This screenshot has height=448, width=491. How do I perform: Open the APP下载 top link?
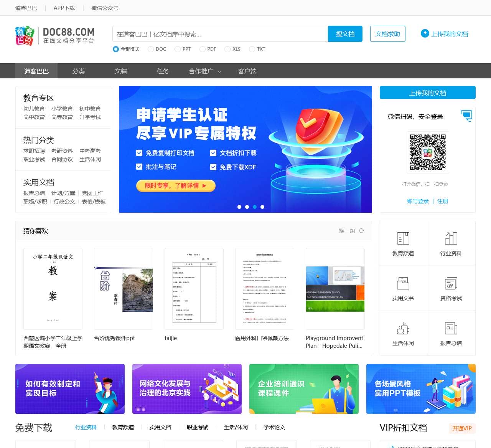[64, 8]
